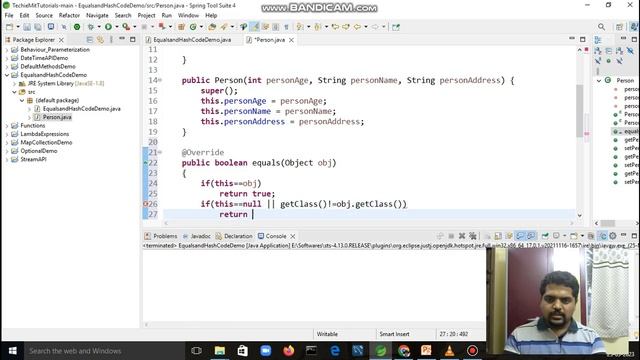Click the Save toolbar icon
The height and width of the screenshot is (360, 640).
pyautogui.click(x=27, y=27)
